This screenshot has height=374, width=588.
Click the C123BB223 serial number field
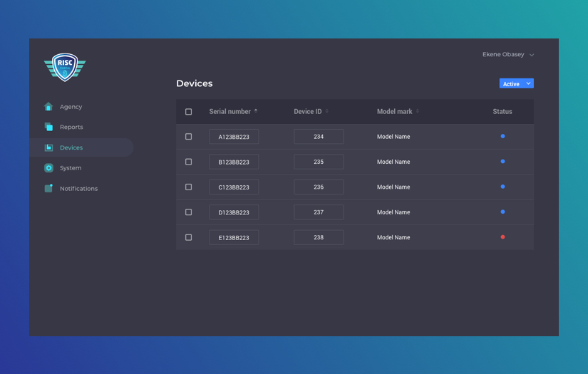pos(234,187)
